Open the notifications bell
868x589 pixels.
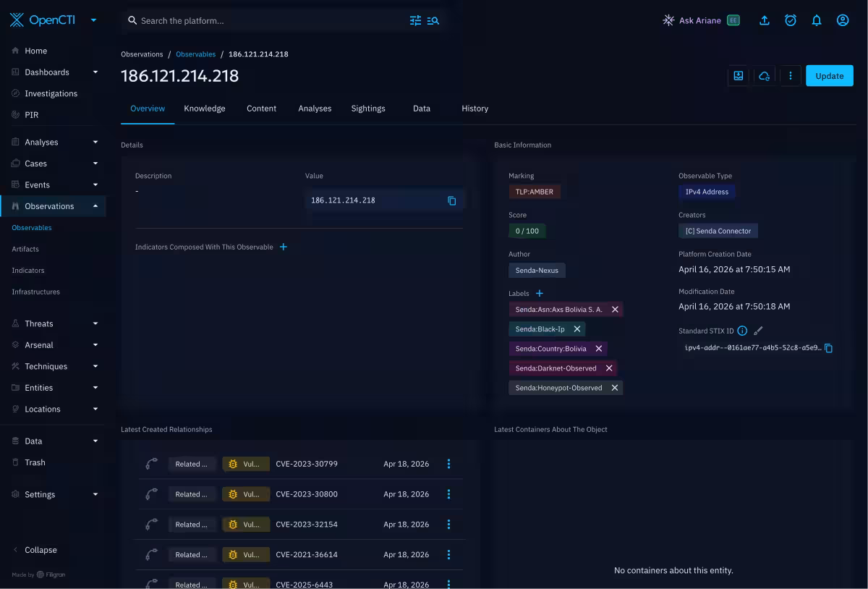point(817,21)
